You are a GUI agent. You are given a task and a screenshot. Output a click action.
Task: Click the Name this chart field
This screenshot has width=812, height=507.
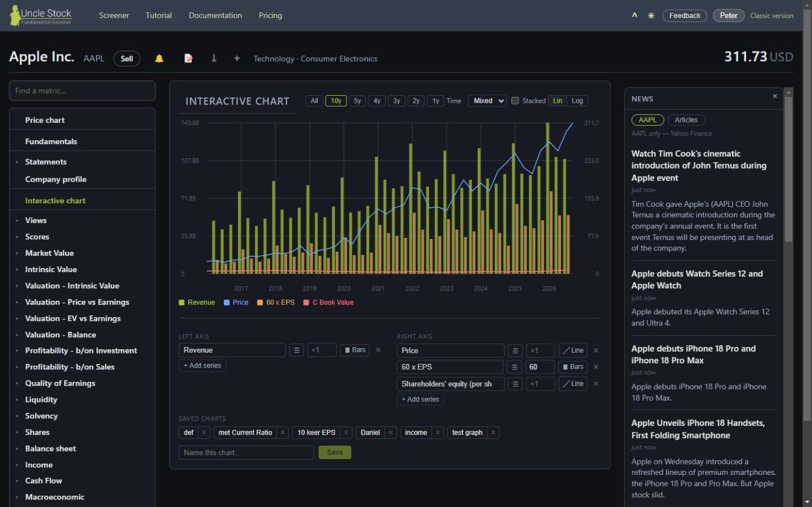[246, 452]
